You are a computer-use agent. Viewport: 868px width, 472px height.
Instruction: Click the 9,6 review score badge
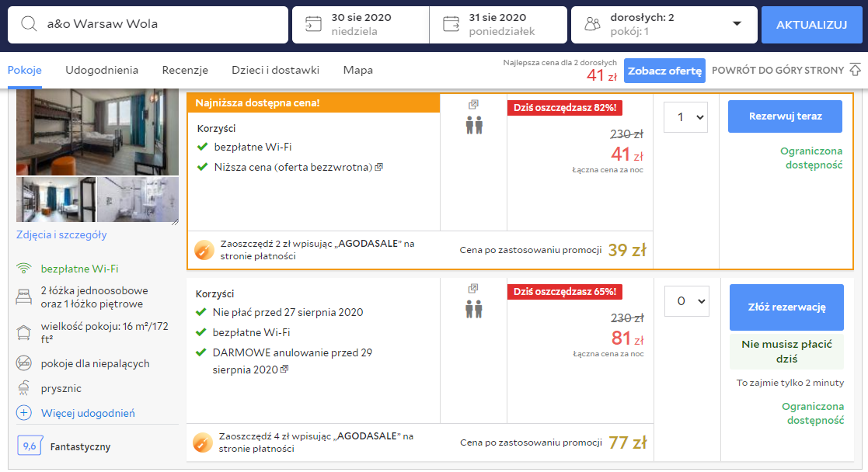click(x=30, y=446)
